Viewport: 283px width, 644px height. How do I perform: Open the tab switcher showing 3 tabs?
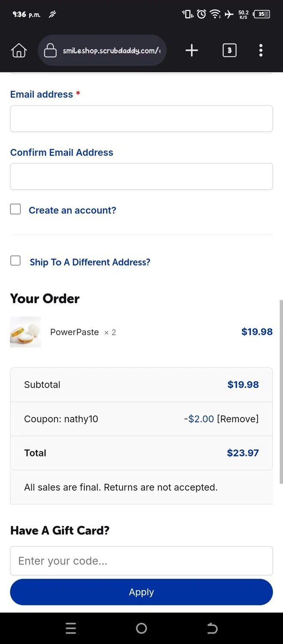pyautogui.click(x=229, y=51)
